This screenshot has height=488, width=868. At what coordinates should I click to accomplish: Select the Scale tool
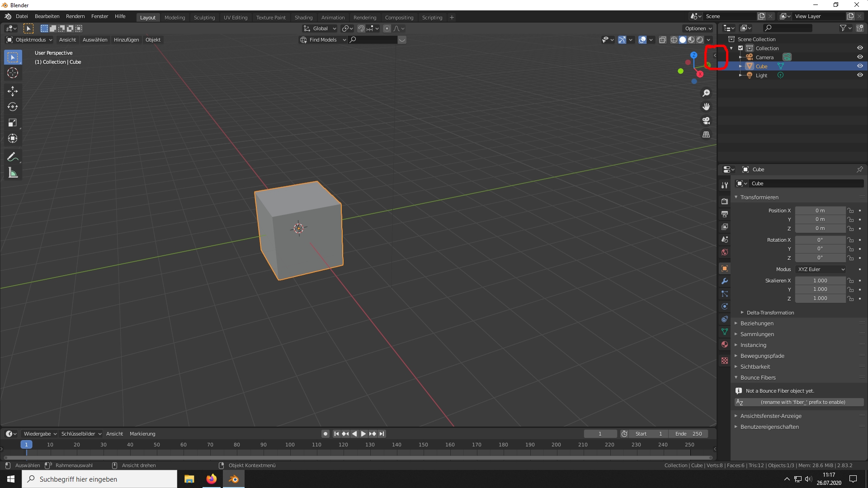[13, 122]
